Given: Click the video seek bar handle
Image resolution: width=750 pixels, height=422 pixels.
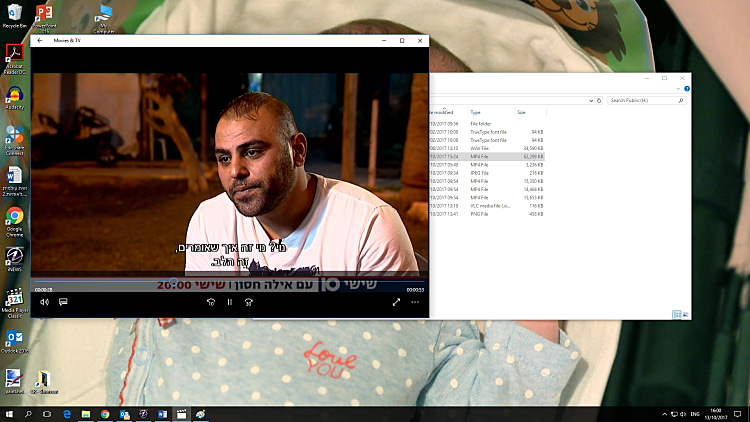Looking at the screenshot, I should 172,283.
